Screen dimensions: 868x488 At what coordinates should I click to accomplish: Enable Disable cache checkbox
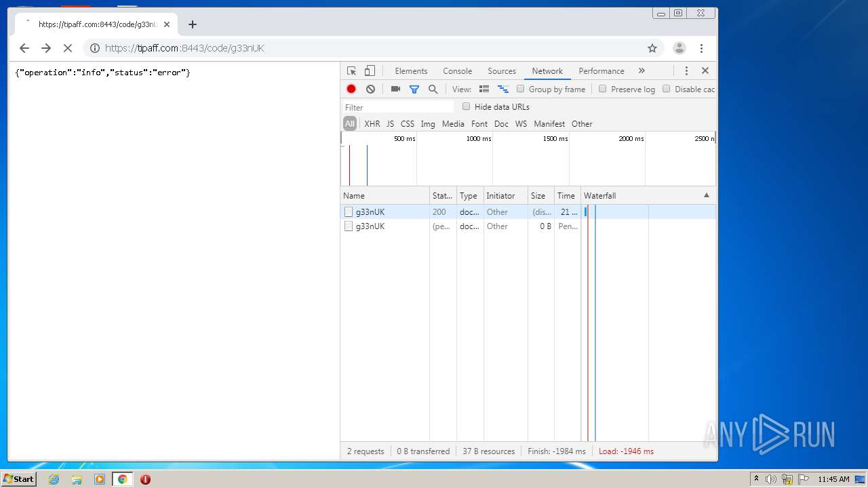pyautogui.click(x=666, y=89)
